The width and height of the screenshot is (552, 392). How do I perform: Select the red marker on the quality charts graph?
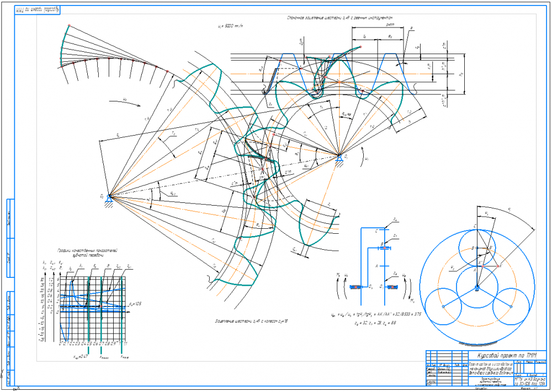pyautogui.click(x=100, y=306)
